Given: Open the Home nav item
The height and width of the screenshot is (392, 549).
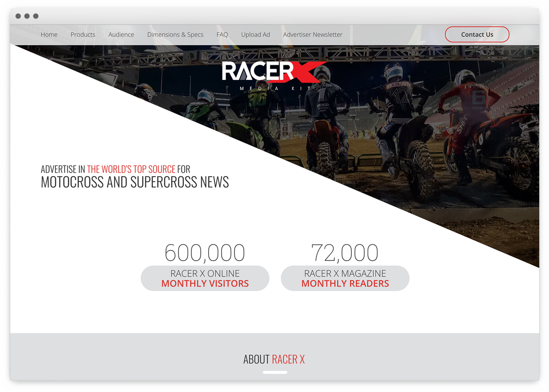Looking at the screenshot, I should click(49, 35).
